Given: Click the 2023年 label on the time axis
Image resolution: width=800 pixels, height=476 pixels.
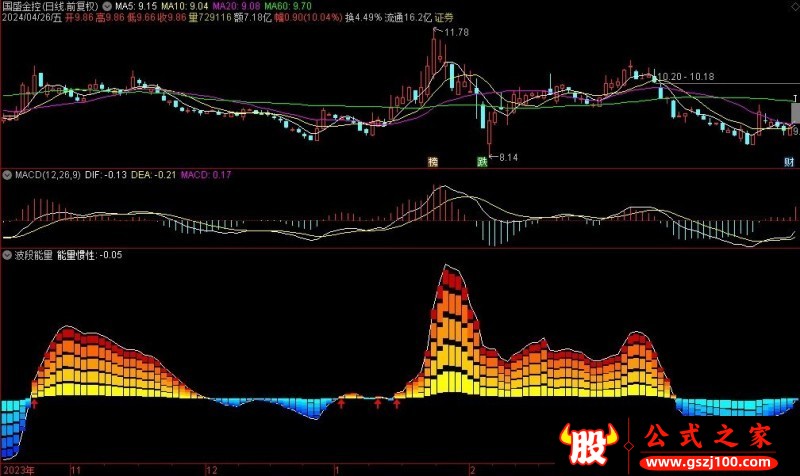Looking at the screenshot, I should (x=18, y=469).
